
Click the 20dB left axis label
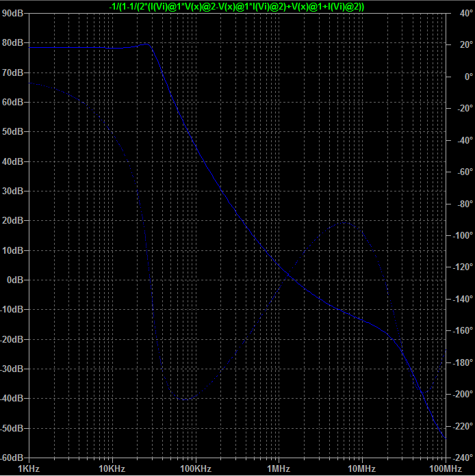point(12,220)
